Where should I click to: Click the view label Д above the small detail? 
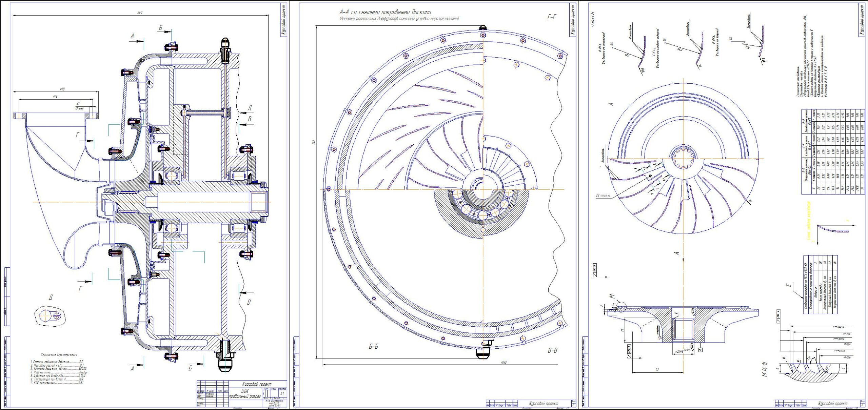pos(50,297)
